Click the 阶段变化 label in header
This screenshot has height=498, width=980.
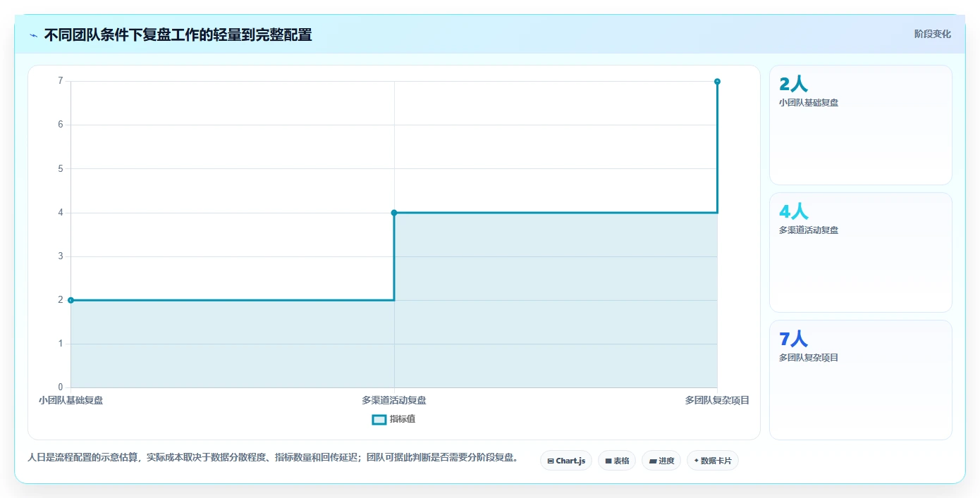tap(932, 34)
